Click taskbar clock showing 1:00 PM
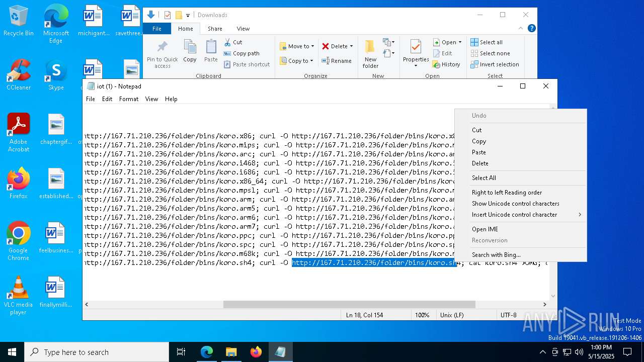This screenshot has width=644, height=362. (x=601, y=352)
